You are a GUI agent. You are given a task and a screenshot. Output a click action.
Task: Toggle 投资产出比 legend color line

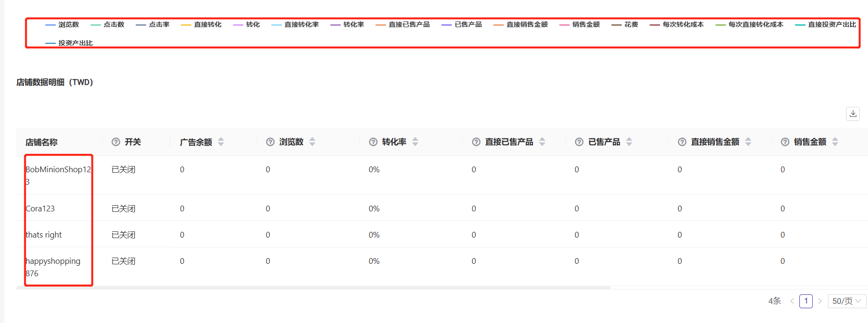click(x=51, y=43)
